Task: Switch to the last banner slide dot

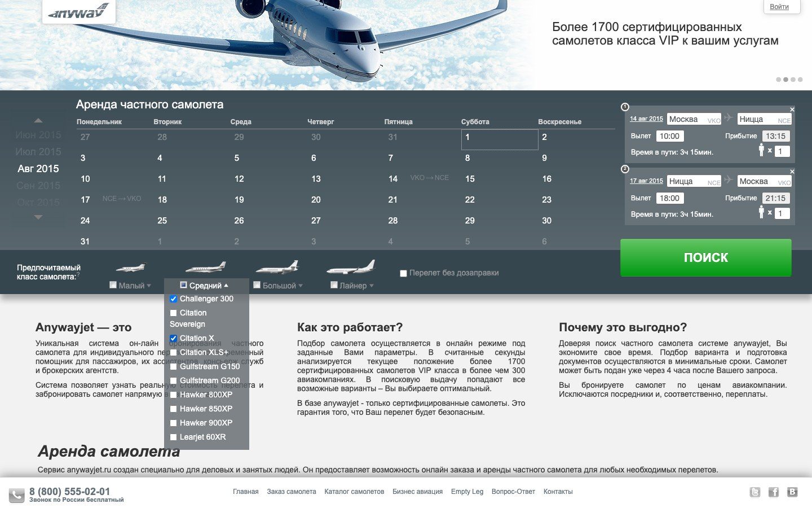Action: click(800, 80)
